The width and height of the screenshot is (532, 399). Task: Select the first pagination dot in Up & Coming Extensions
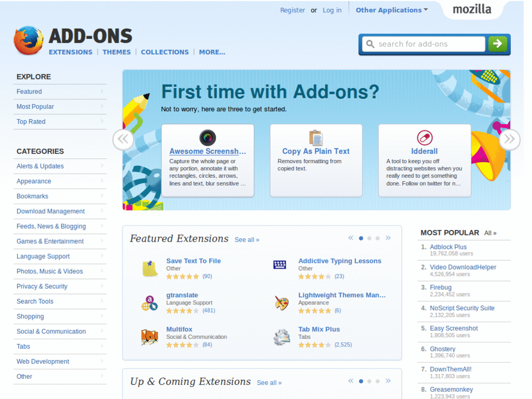[x=361, y=381]
